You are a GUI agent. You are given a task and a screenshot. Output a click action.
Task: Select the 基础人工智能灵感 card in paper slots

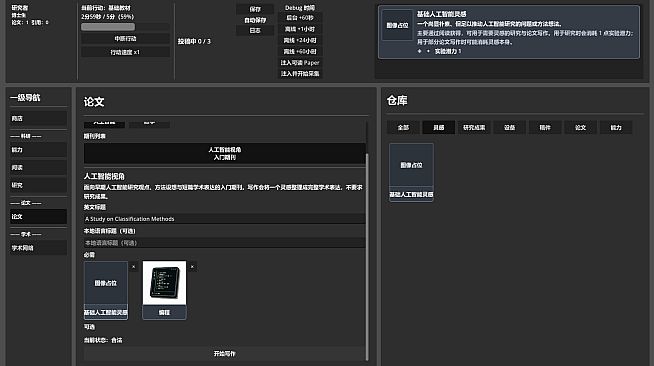(x=106, y=290)
